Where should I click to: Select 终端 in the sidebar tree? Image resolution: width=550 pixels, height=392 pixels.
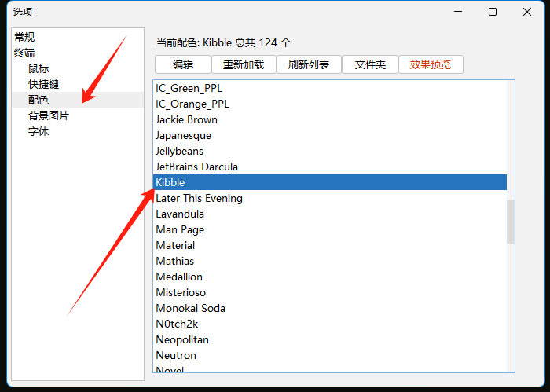(24, 53)
